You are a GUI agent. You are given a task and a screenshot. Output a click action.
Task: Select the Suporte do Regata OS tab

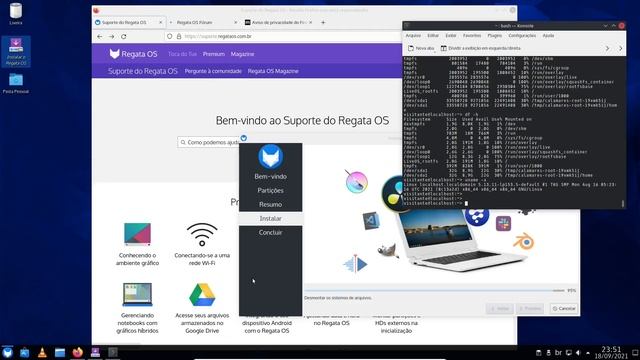(x=129, y=22)
